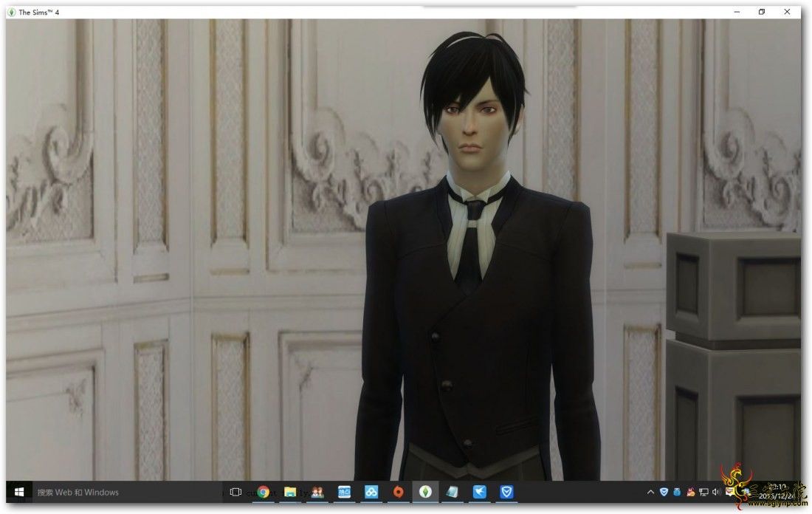This screenshot has width=812, height=514.
Task: Minimize The Sims 4 window
Action: [737, 12]
